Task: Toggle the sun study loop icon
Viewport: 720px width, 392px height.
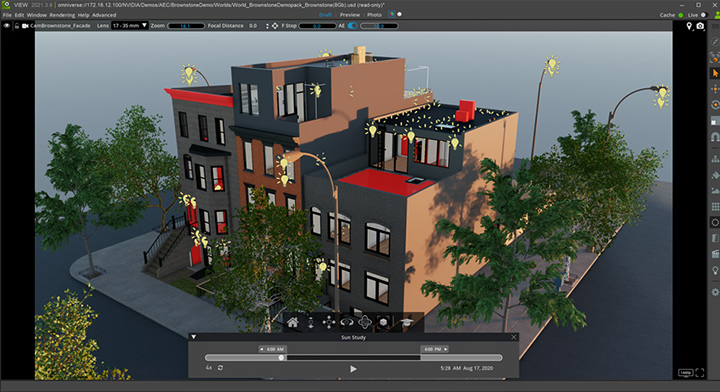Action: [220, 368]
